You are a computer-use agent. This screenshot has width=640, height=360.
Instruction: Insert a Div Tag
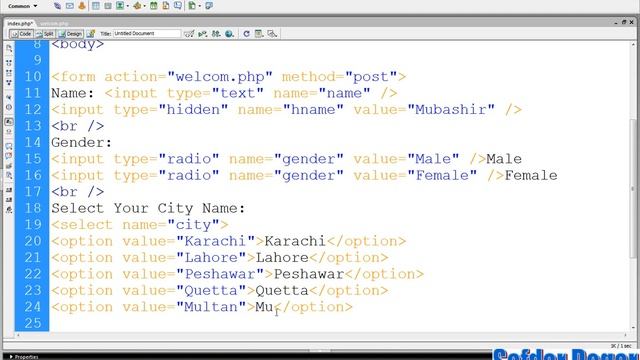pos(108,6)
